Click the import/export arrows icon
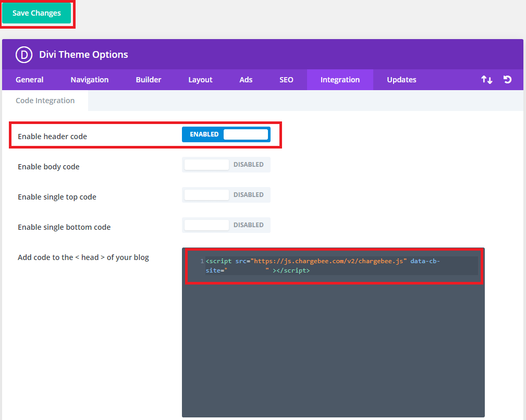The image size is (526, 420). click(x=487, y=80)
